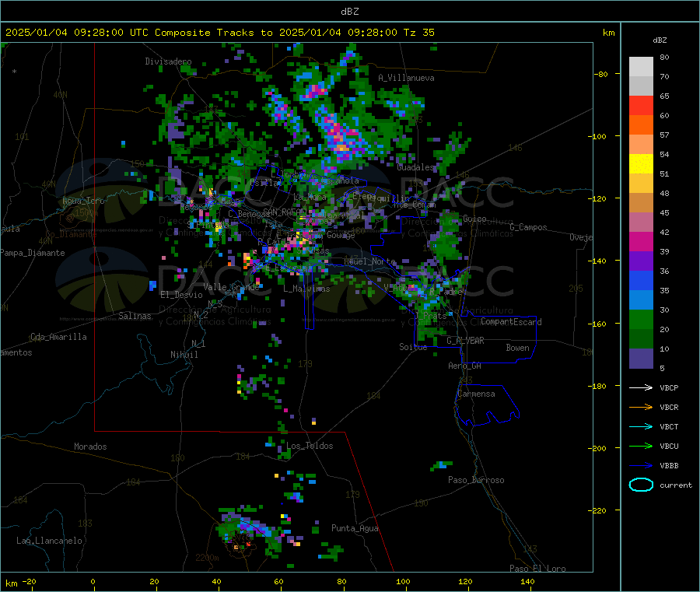Click the Lag.Llancanelo map label

tap(49, 541)
